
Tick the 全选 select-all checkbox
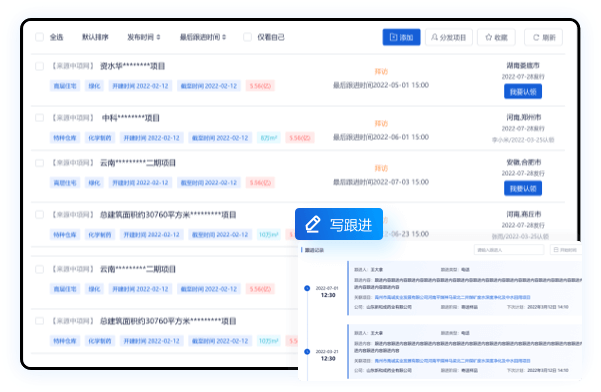coord(39,37)
